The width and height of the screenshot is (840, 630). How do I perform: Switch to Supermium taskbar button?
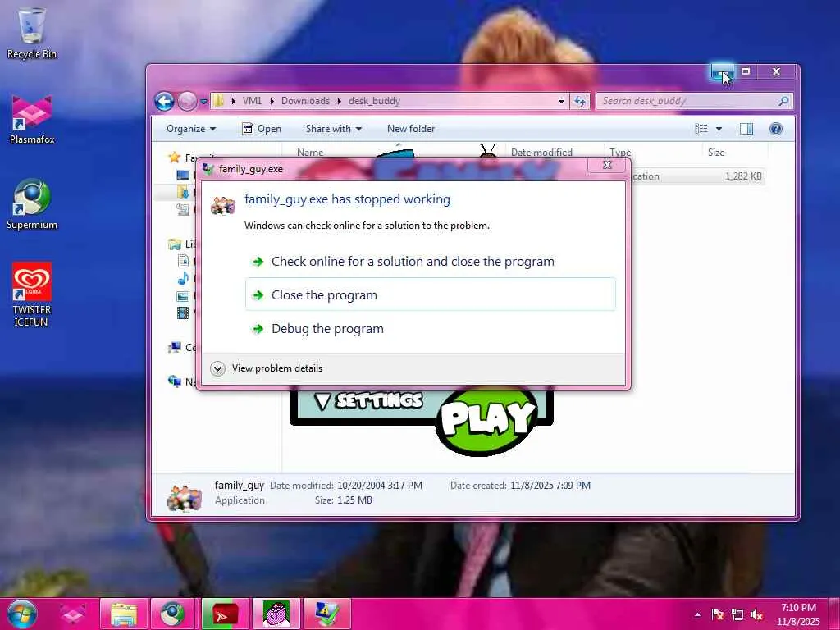click(174, 614)
